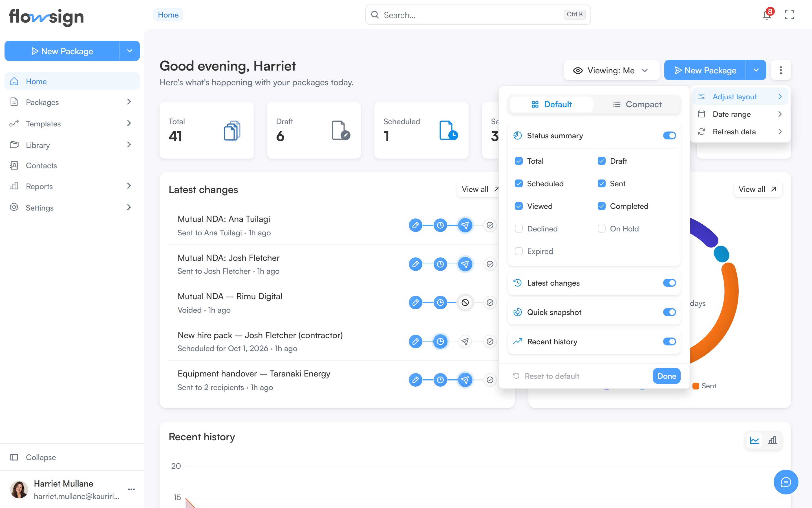
Task: Expand Library in sidebar
Action: tap(129, 145)
